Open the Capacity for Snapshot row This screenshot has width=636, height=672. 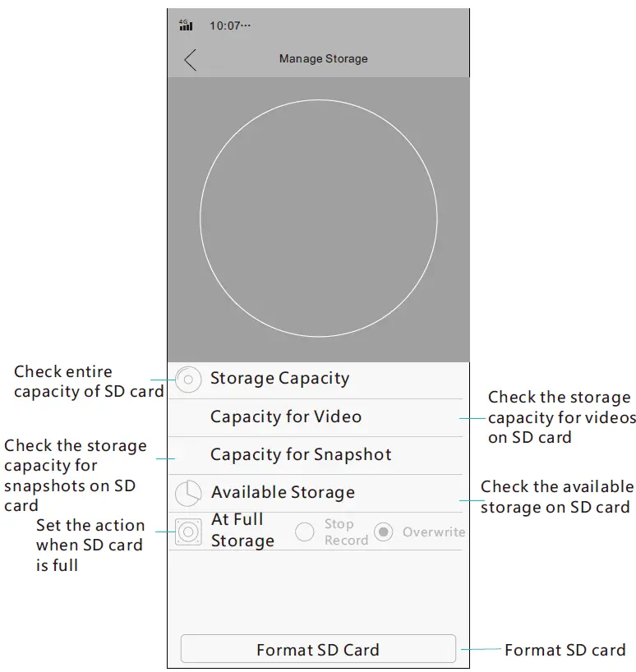point(301,454)
